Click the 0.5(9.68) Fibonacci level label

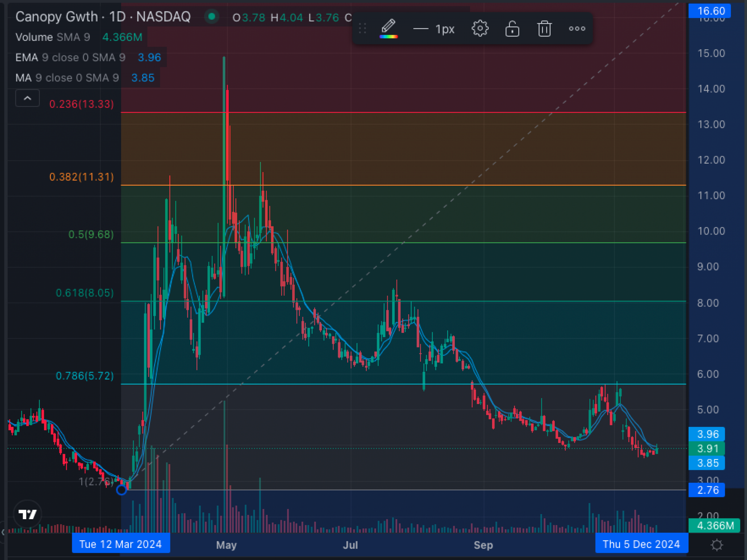pyautogui.click(x=91, y=234)
